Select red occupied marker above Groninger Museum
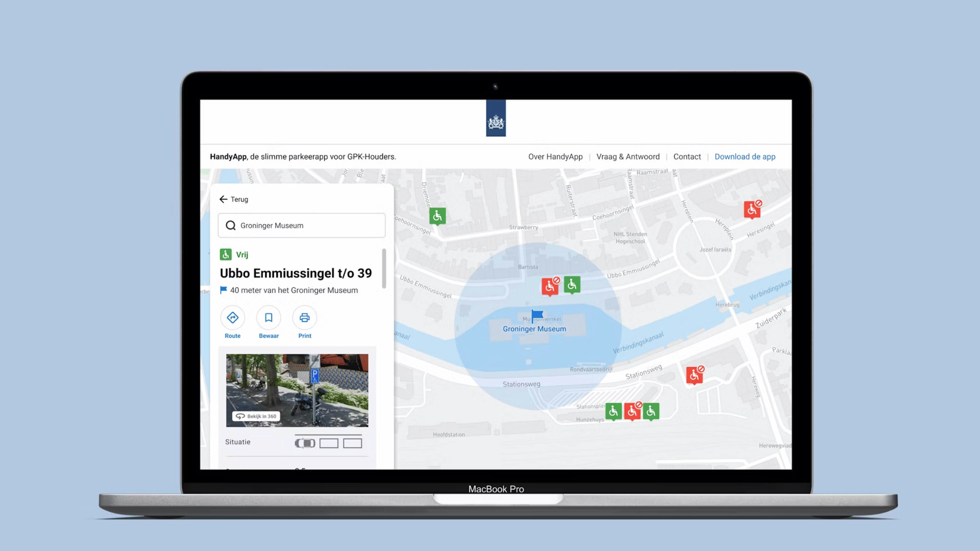 point(550,286)
